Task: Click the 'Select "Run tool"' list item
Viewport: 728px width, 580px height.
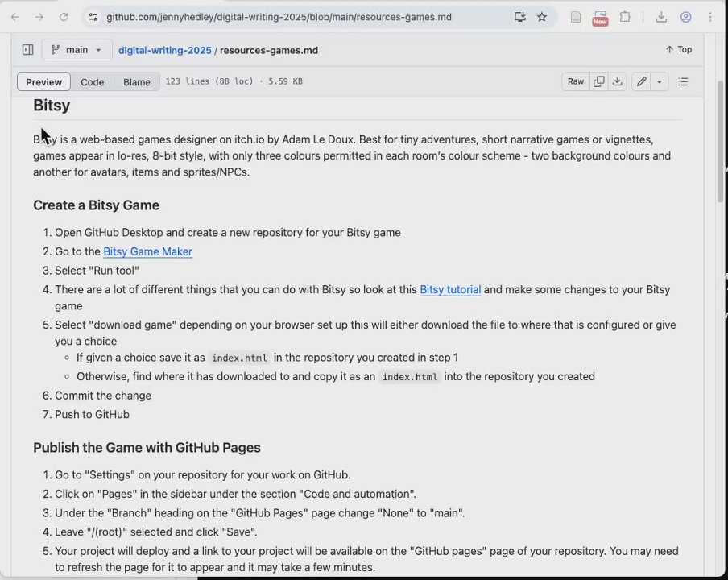Action: 97,271
